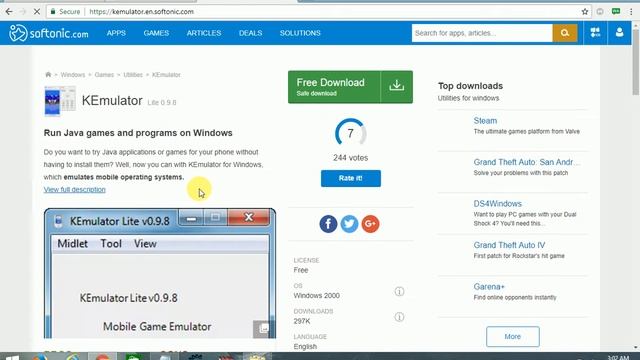Open Garena+ in Top downloads
The height and width of the screenshot is (360, 640).
click(489, 287)
